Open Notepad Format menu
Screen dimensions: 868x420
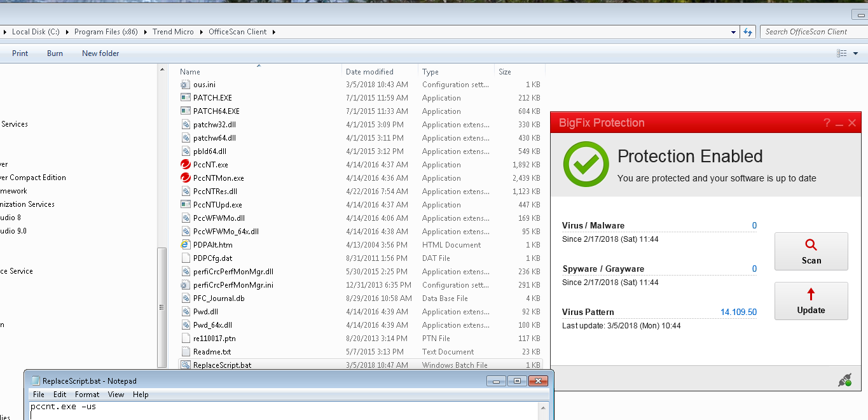coord(87,395)
